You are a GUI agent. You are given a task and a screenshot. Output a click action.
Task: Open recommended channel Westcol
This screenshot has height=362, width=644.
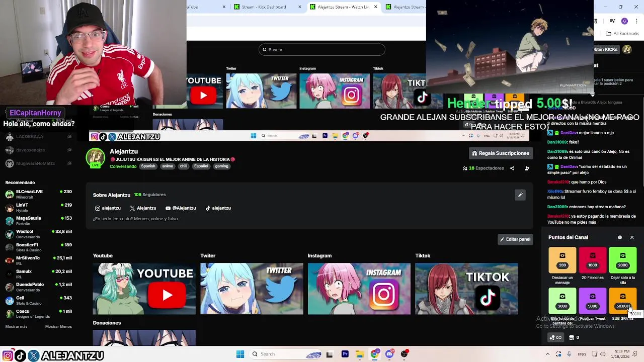[38, 234]
